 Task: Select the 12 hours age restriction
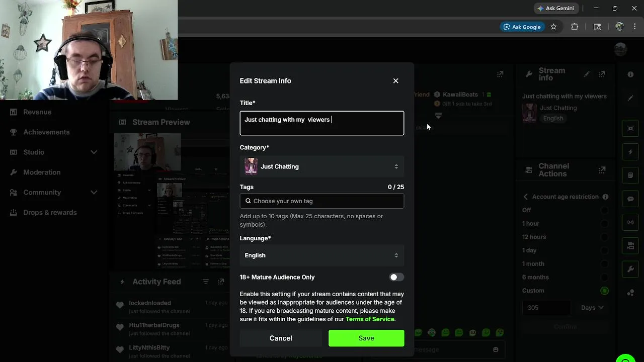pyautogui.click(x=604, y=237)
